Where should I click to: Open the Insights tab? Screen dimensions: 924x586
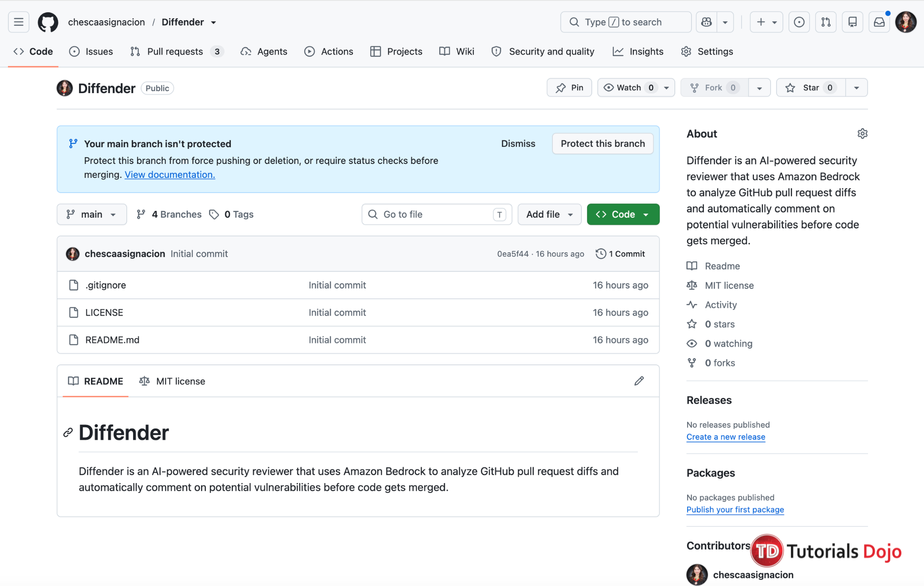(638, 51)
